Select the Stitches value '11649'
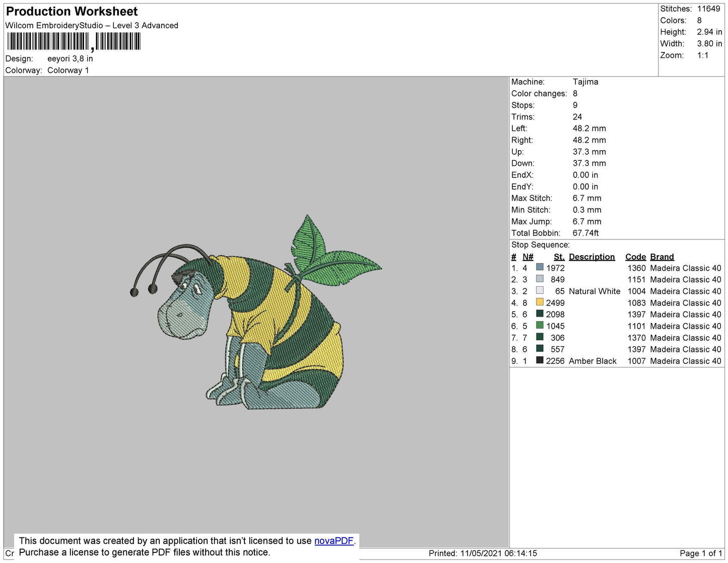The height and width of the screenshot is (563, 728). (709, 9)
